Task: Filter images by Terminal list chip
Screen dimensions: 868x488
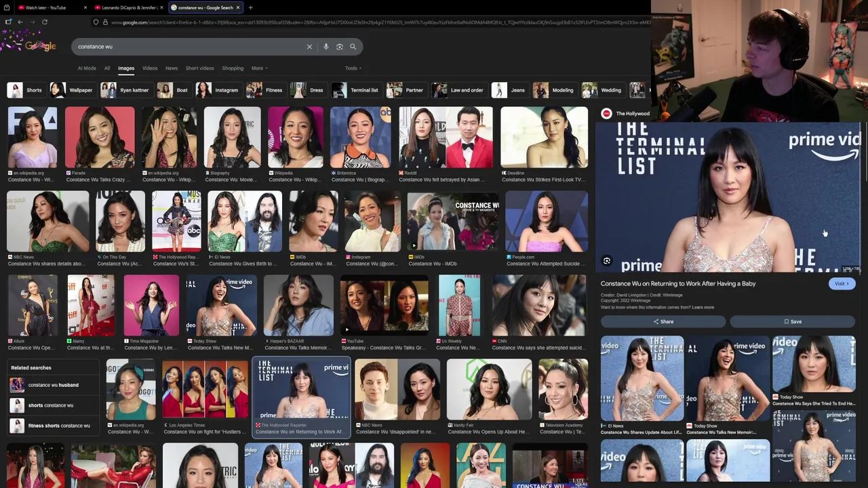Action: click(357, 90)
